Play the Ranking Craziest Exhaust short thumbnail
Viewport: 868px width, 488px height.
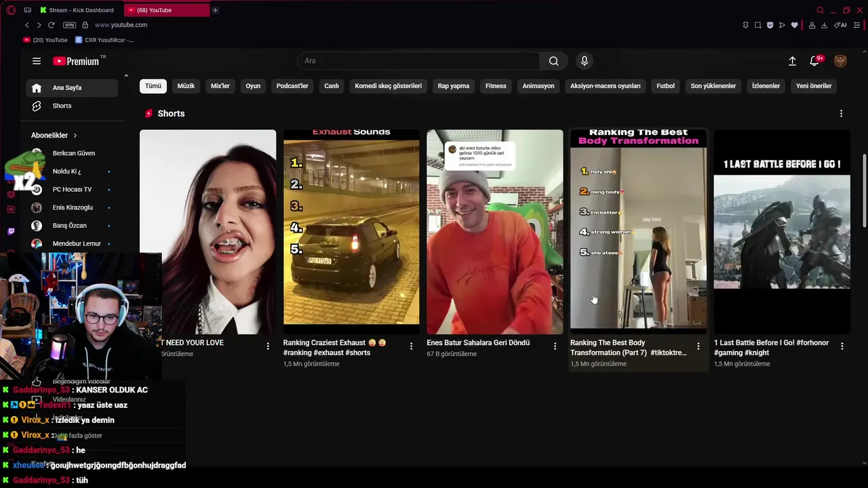coord(351,232)
